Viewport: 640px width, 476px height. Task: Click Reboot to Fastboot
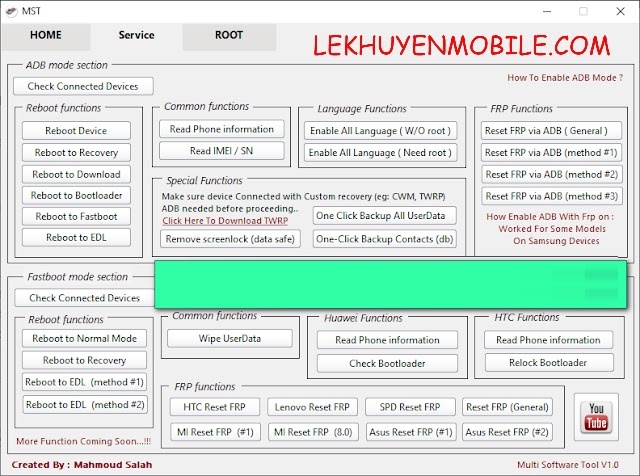pyautogui.click(x=76, y=216)
